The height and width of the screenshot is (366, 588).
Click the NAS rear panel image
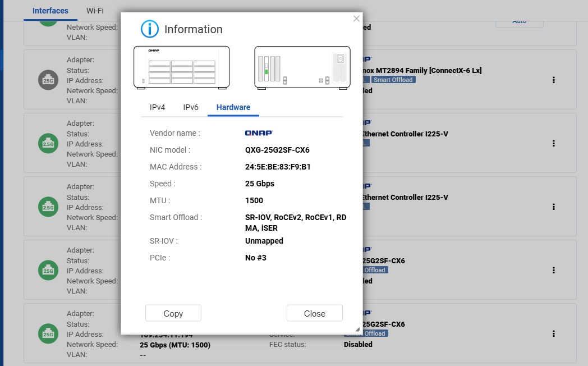302,68
